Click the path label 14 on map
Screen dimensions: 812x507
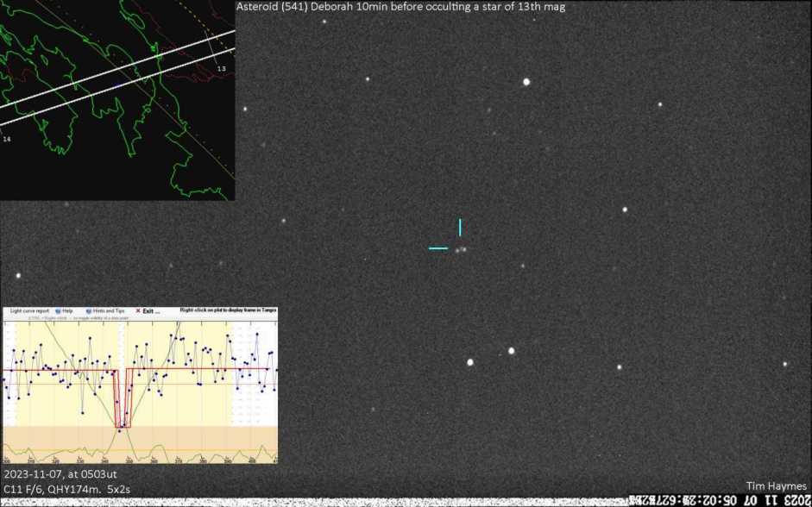(x=7, y=139)
